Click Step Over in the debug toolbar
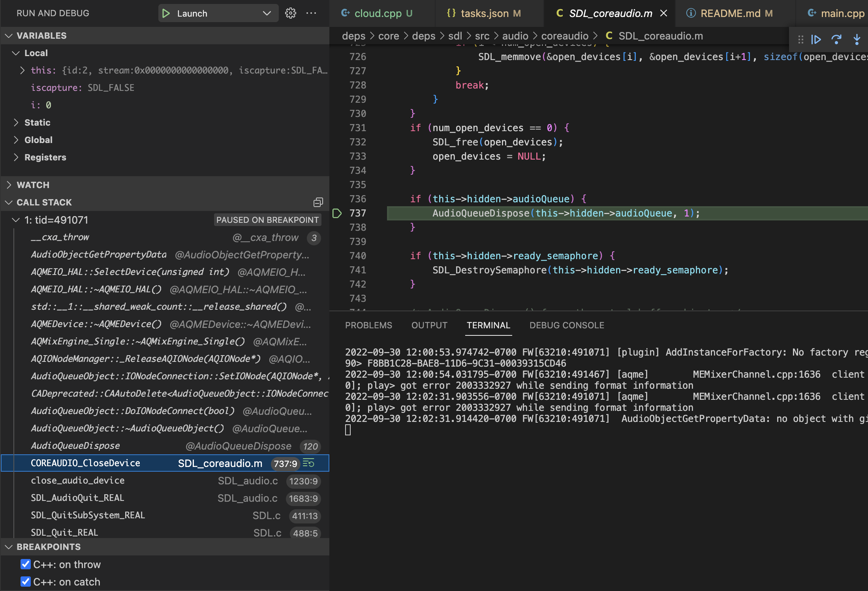 coord(836,40)
